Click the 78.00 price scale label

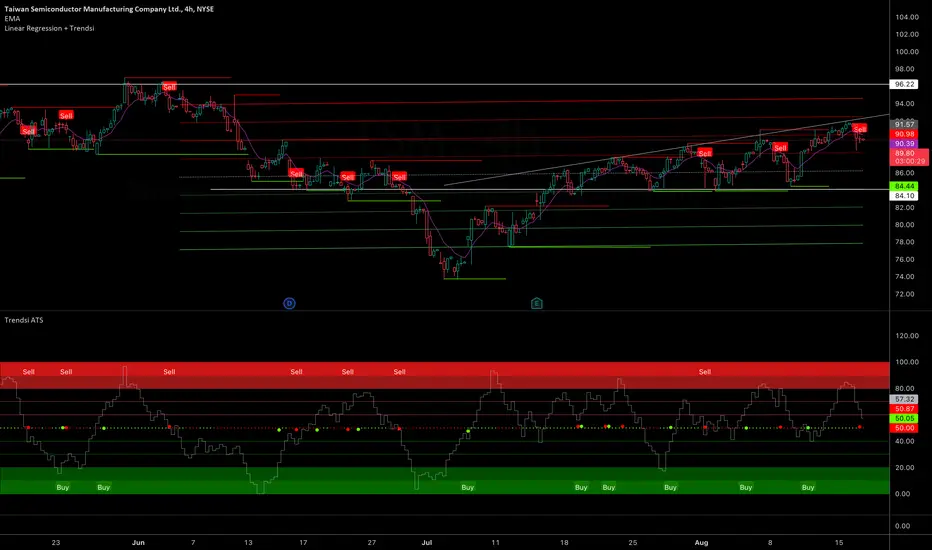point(905,242)
